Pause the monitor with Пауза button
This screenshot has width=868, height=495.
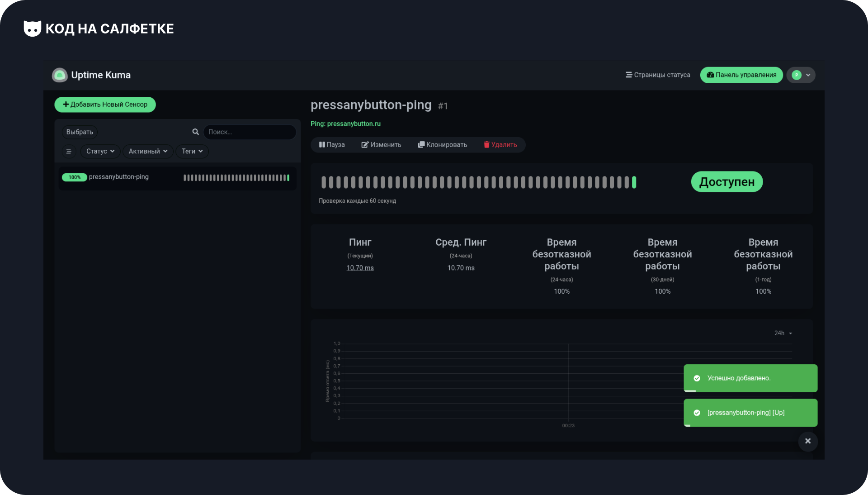332,145
